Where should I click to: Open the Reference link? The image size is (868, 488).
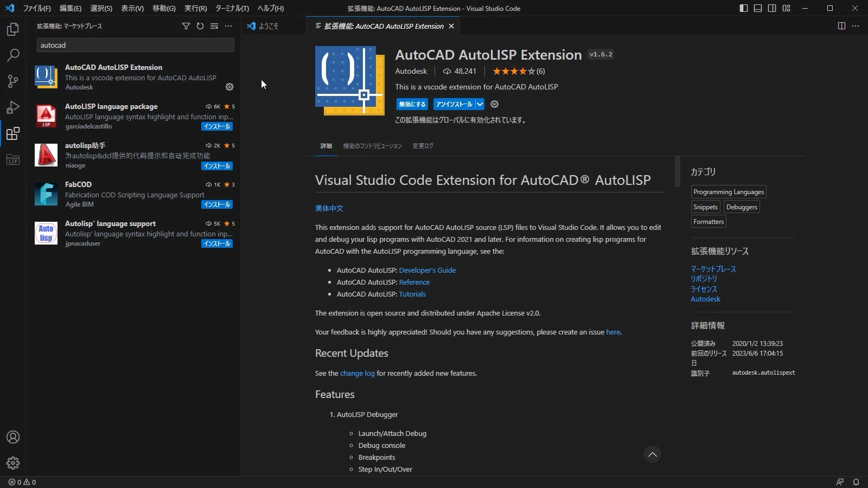pyautogui.click(x=414, y=282)
